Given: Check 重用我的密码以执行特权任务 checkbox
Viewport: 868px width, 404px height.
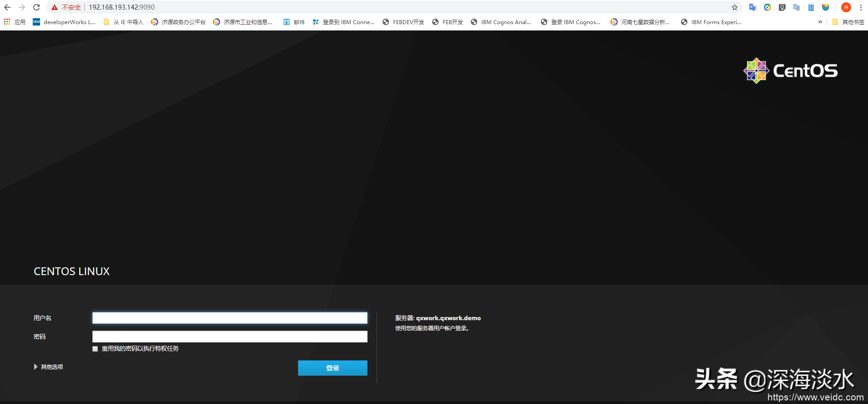Looking at the screenshot, I should (x=95, y=349).
